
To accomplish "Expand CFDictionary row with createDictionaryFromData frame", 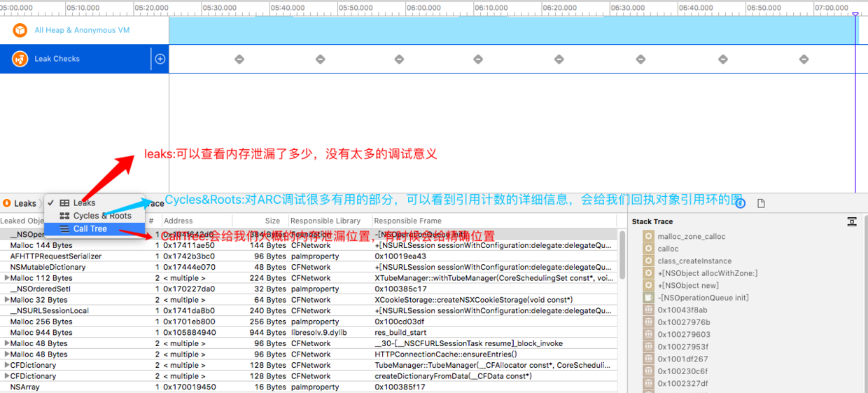I will tap(7, 376).
